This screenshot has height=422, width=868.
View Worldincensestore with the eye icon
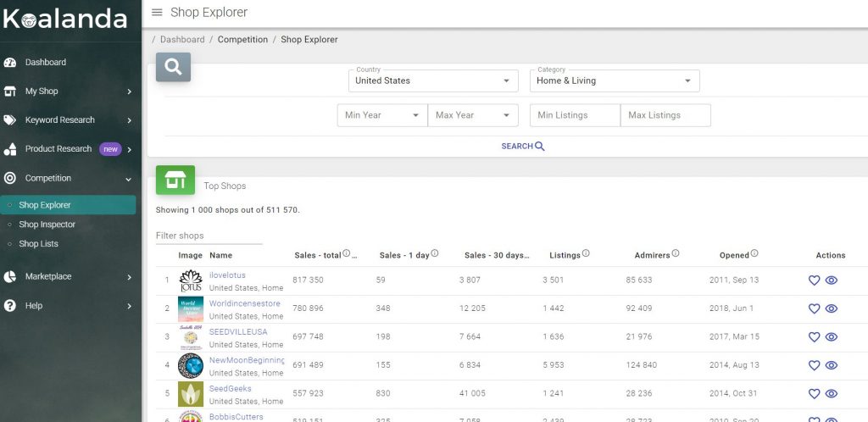pos(832,308)
